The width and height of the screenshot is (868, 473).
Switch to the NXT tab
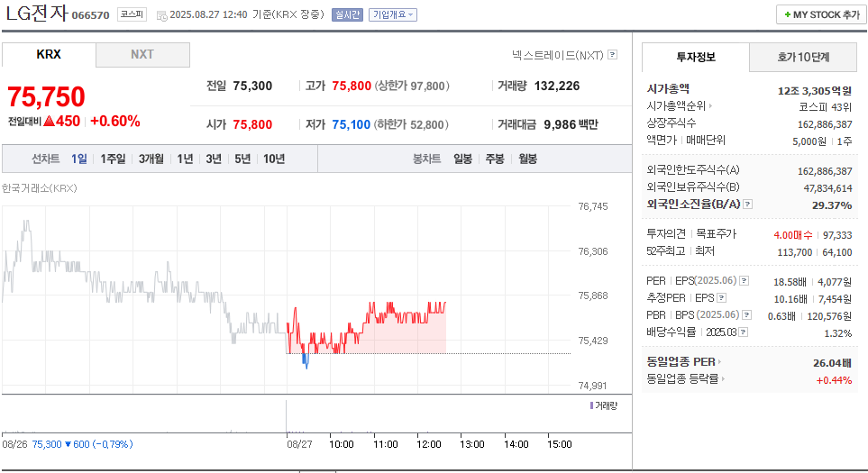point(142,55)
